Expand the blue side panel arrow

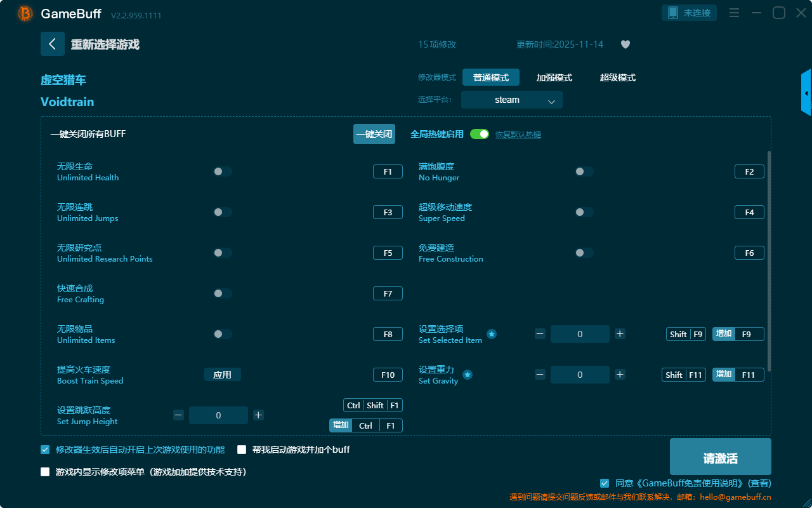(806, 93)
